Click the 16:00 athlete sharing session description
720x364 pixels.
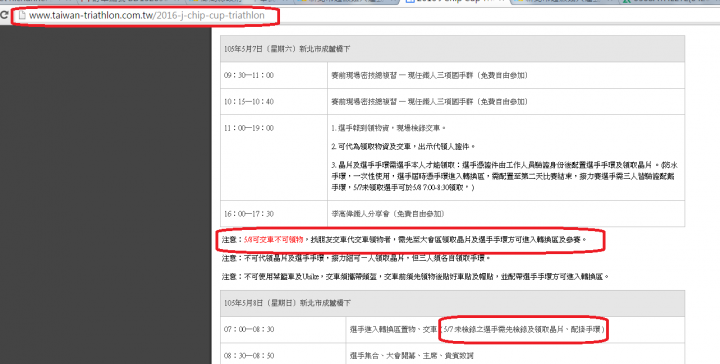point(388,213)
